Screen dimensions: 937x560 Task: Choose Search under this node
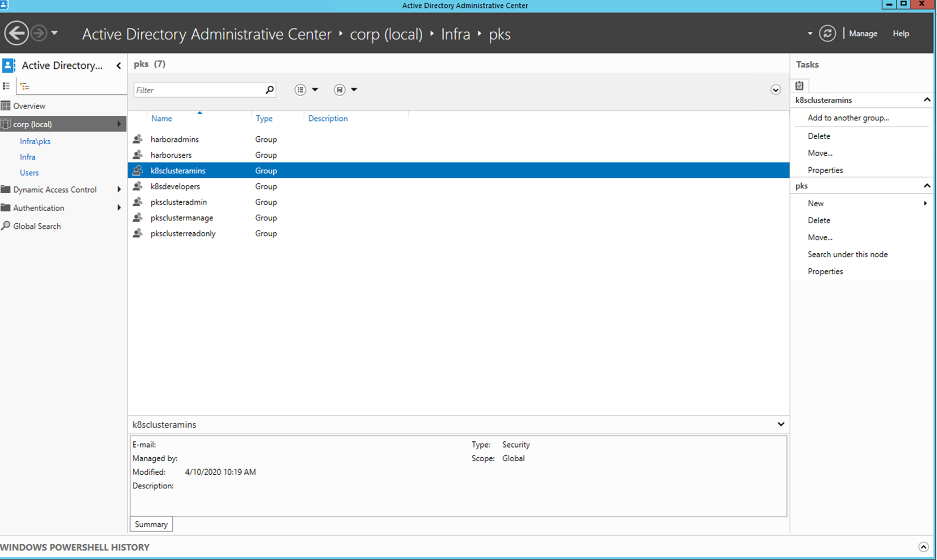(x=848, y=254)
